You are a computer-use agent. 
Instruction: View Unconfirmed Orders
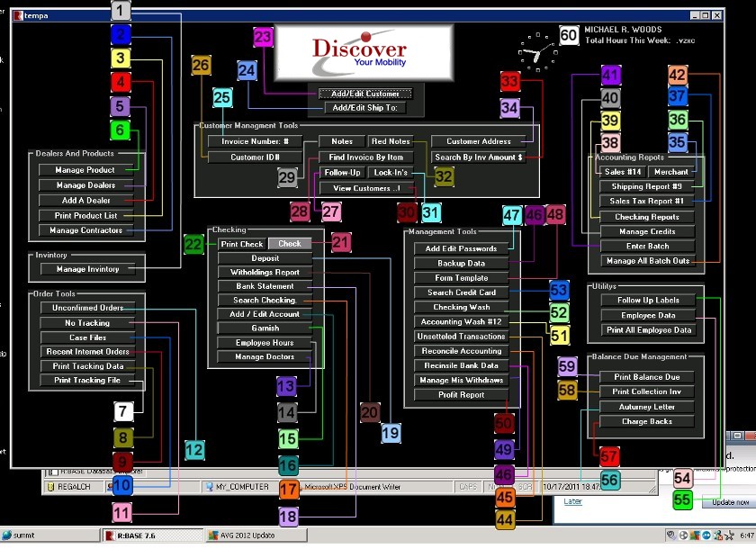click(88, 308)
